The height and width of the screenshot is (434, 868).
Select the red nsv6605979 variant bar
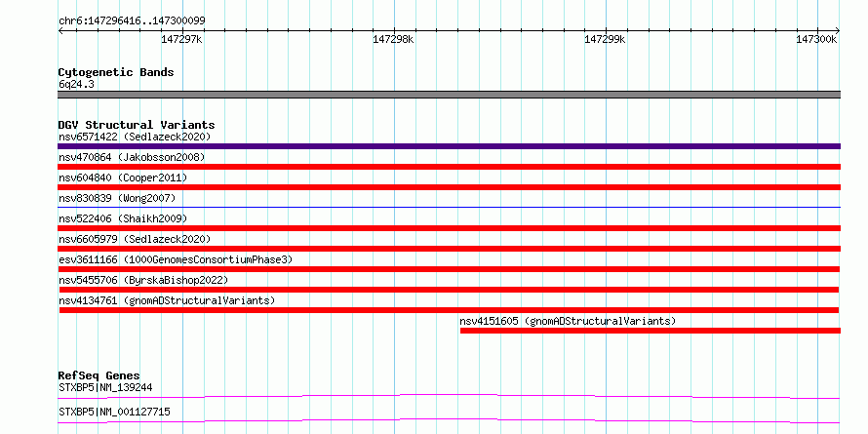(449, 249)
